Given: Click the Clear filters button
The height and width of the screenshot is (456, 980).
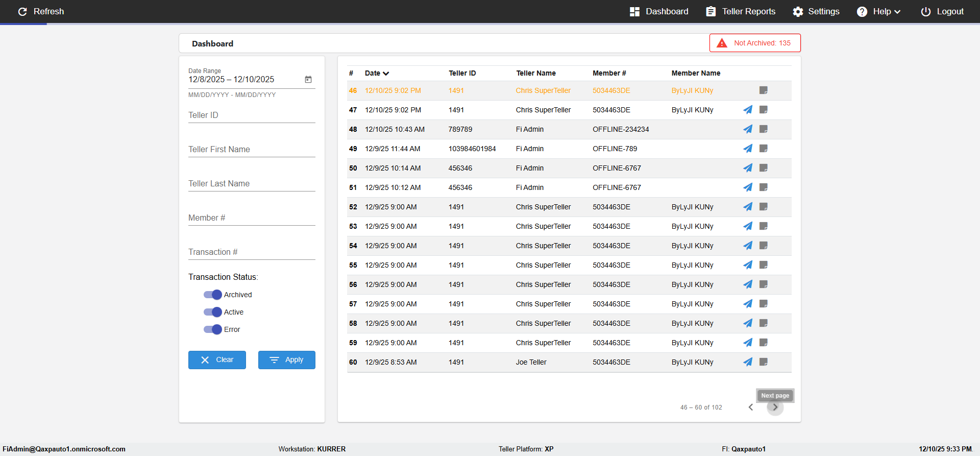Looking at the screenshot, I should point(217,360).
